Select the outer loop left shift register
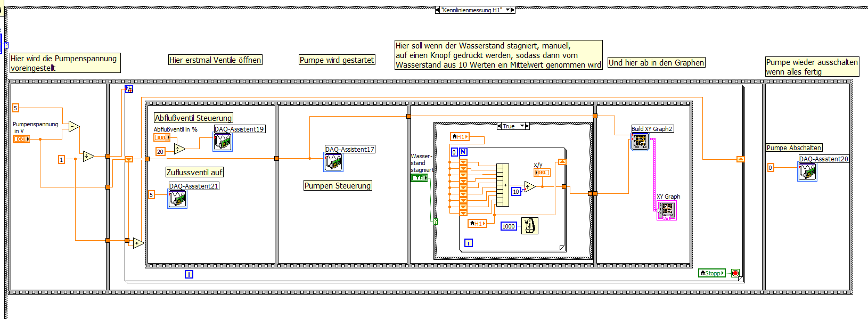 tap(129, 159)
